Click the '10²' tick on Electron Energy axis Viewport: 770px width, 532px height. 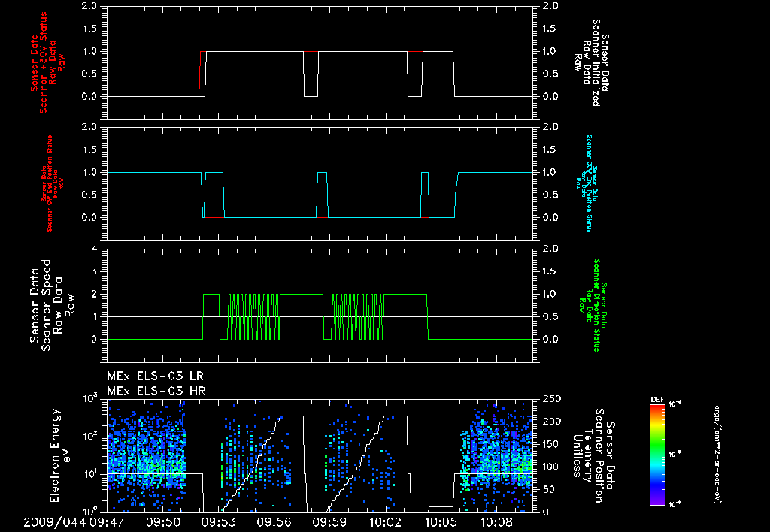pos(90,437)
